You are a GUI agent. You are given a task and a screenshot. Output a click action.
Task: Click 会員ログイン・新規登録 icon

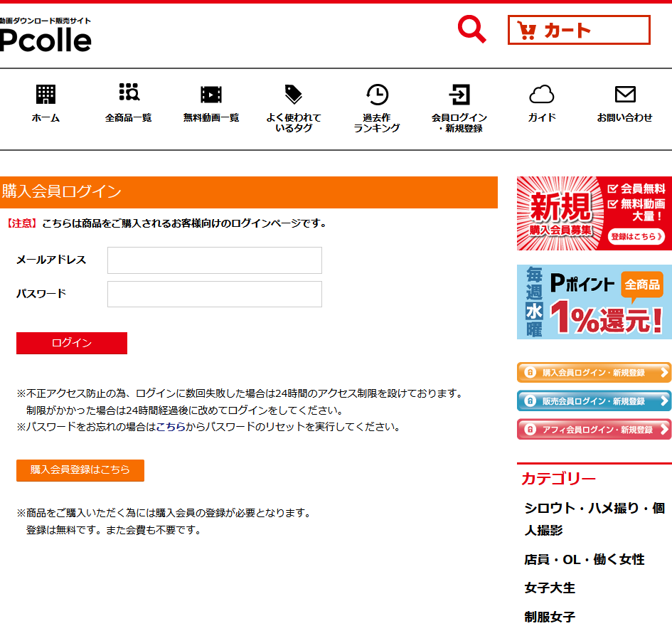459,95
